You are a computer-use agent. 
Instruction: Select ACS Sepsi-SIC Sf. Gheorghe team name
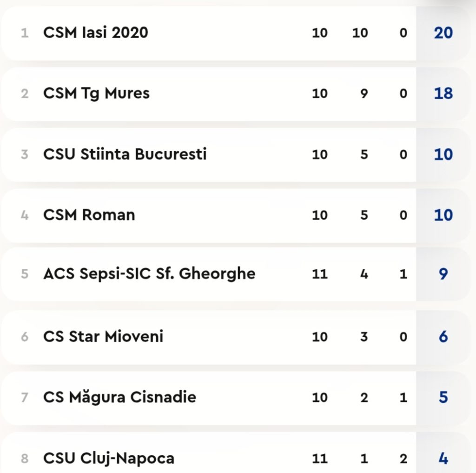(149, 273)
